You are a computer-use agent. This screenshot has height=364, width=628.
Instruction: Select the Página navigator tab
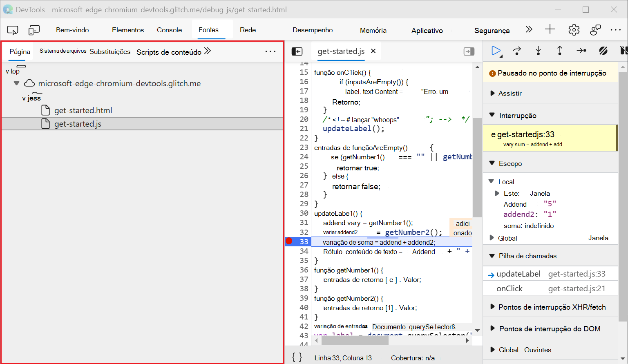click(20, 51)
